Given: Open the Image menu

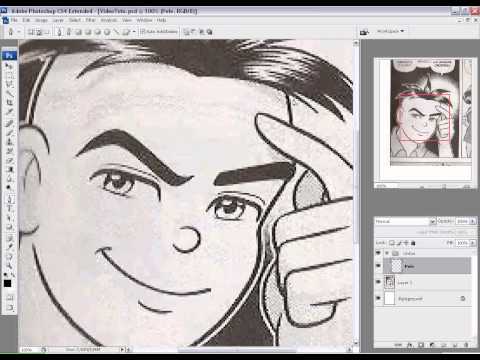Looking at the screenshot, I should pos(41,20).
